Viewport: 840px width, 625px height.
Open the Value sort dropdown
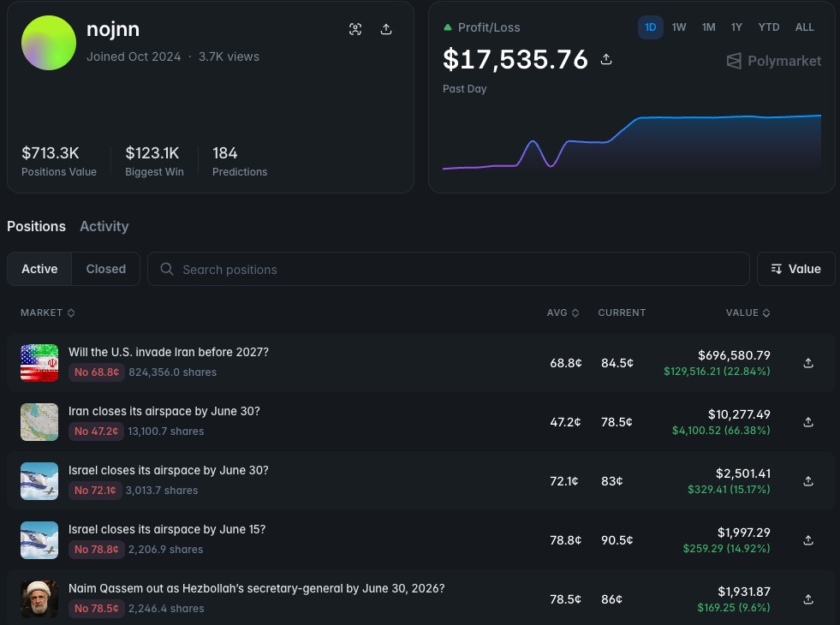pos(795,269)
